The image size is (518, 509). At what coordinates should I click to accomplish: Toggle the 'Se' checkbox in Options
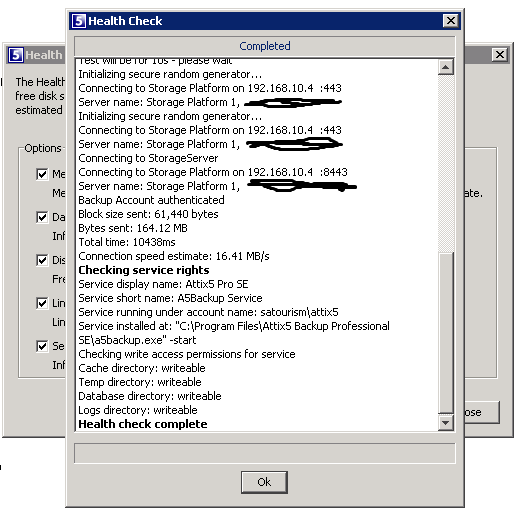[x=42, y=346]
